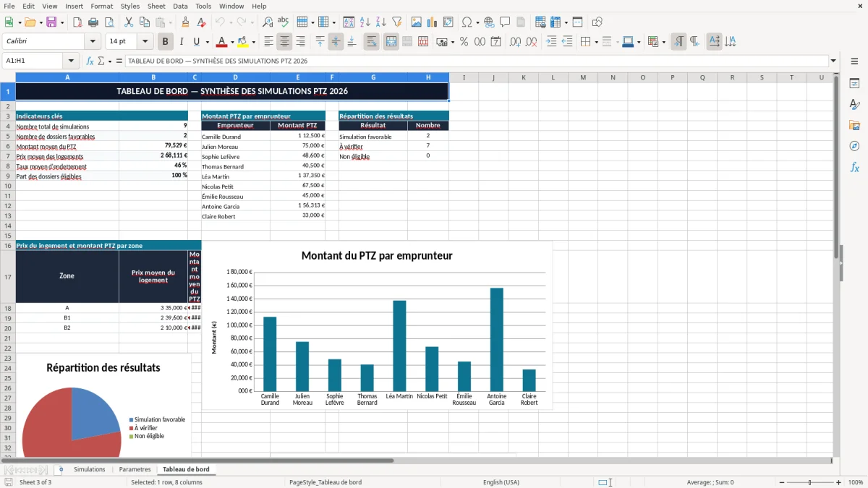Click the Merge and Center Cells icon
This screenshot has height=488, width=868.
coord(391,42)
